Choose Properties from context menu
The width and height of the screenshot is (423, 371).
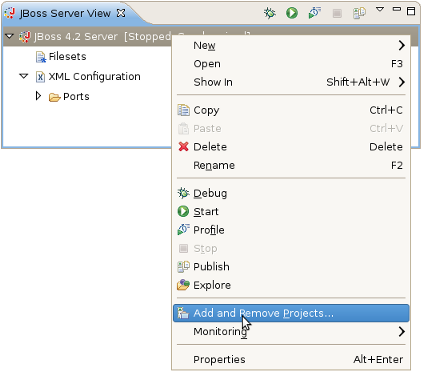click(291, 359)
